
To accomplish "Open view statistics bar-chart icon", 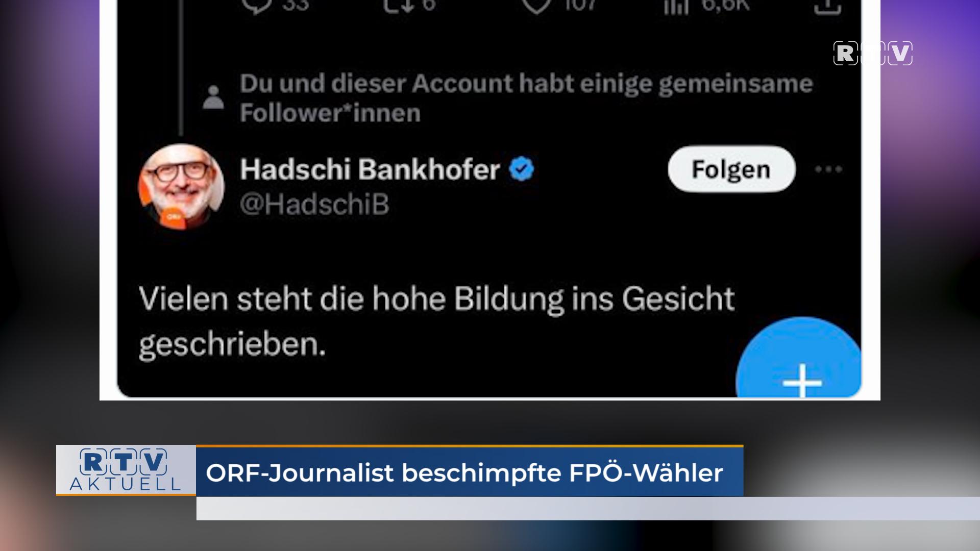I will pos(676,6).
